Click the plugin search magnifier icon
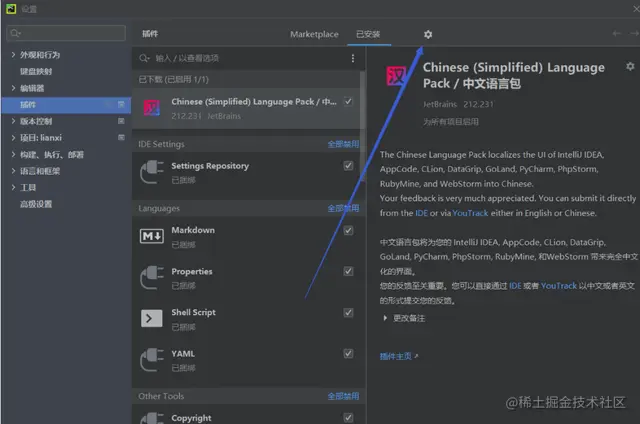640x424 pixels. pos(144,58)
